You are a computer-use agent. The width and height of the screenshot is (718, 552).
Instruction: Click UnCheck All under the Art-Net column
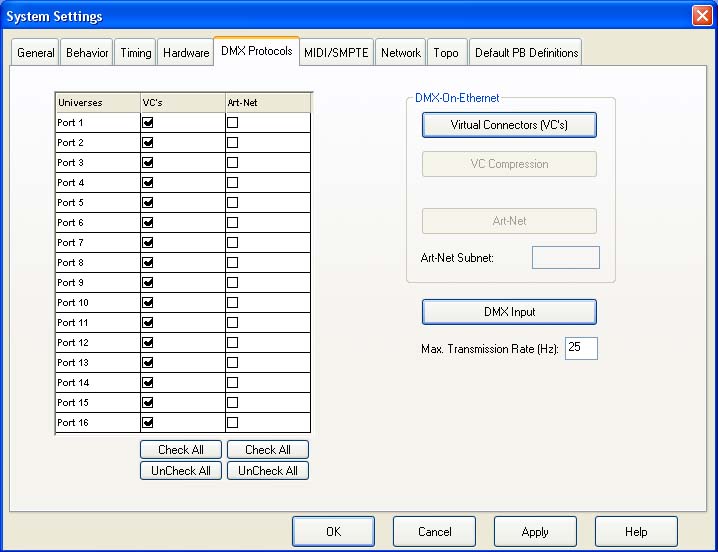pos(268,471)
